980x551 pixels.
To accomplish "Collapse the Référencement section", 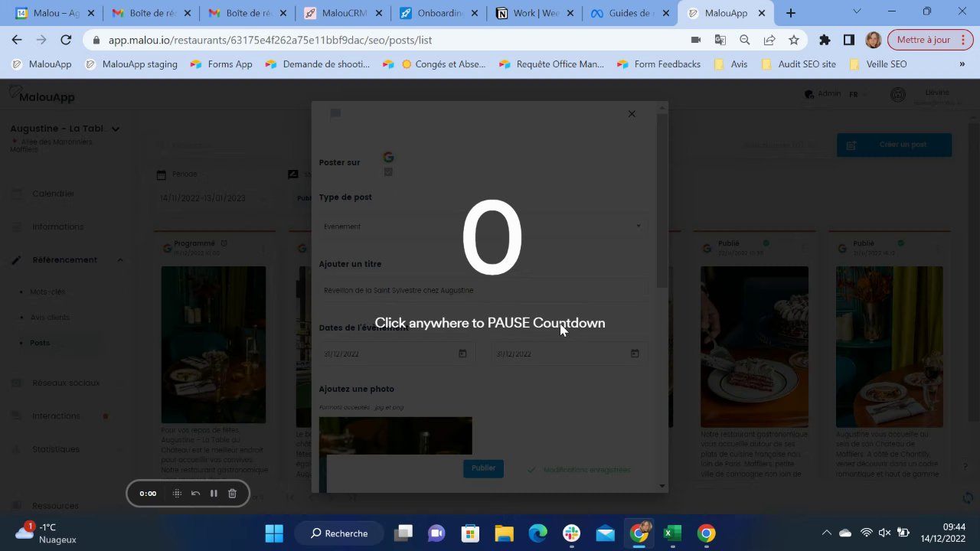I will 120,260.
